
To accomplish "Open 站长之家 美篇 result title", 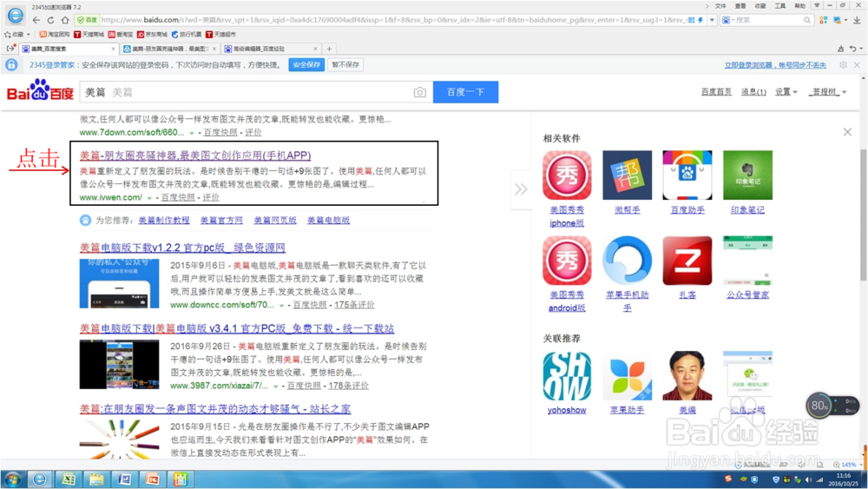I will tap(214, 409).
